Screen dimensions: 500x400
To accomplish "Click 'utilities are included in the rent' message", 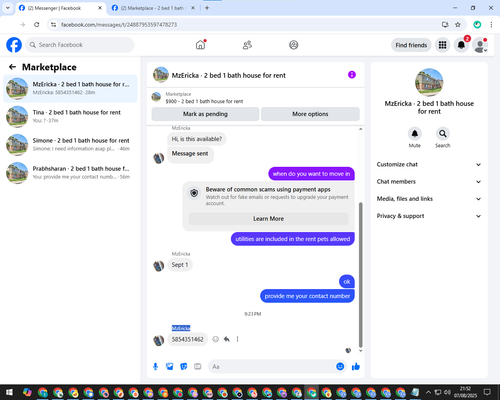I will pyautogui.click(x=292, y=239).
